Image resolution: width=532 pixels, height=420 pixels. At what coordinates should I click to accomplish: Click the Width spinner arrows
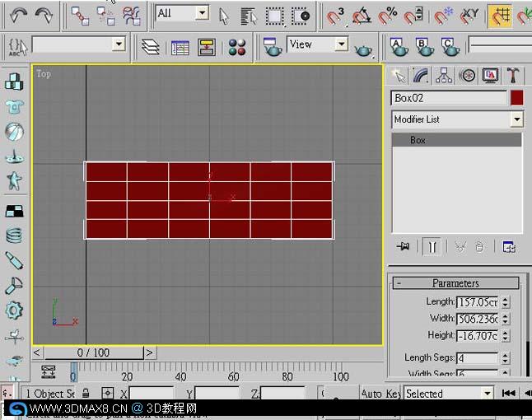(506, 319)
